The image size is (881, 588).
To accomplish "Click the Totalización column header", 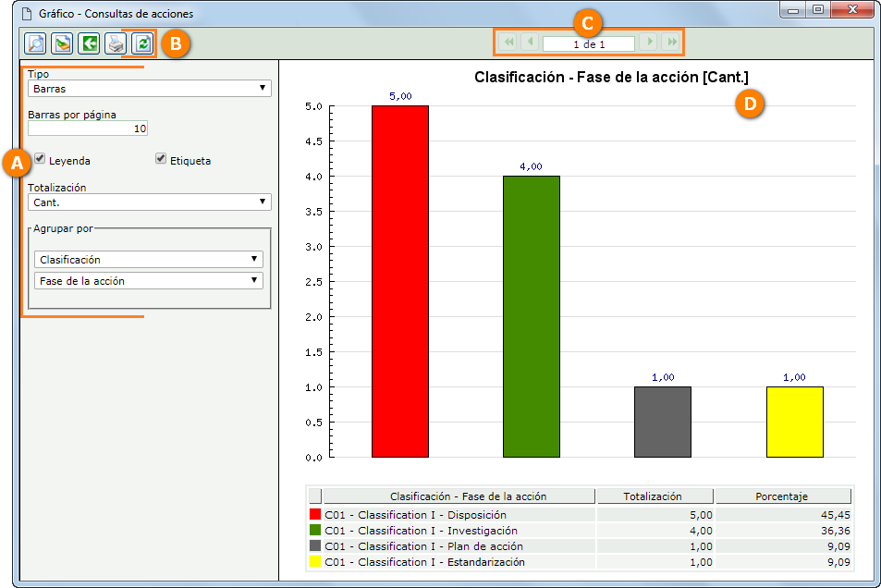I will point(655,496).
